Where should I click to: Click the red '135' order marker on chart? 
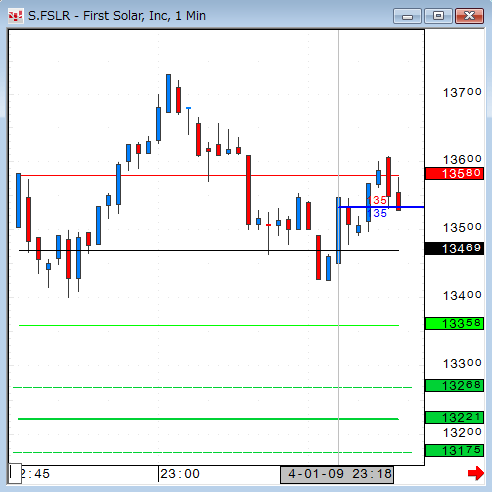(377, 200)
